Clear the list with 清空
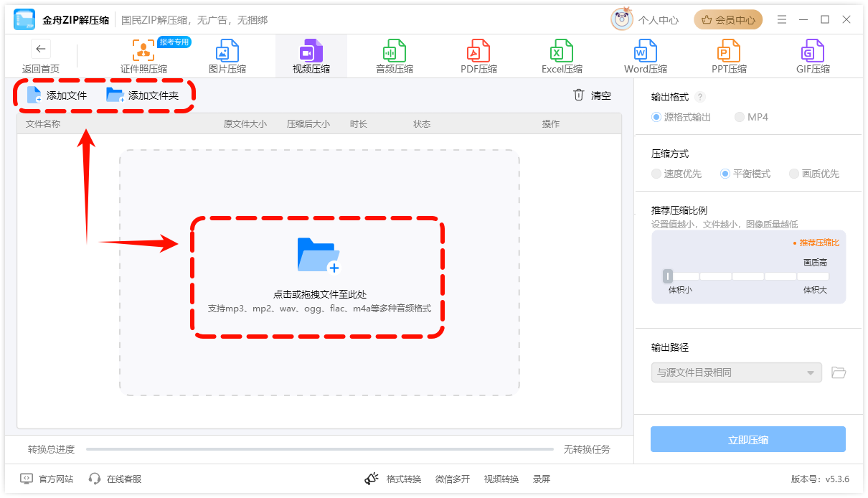868x498 pixels. [x=592, y=95]
